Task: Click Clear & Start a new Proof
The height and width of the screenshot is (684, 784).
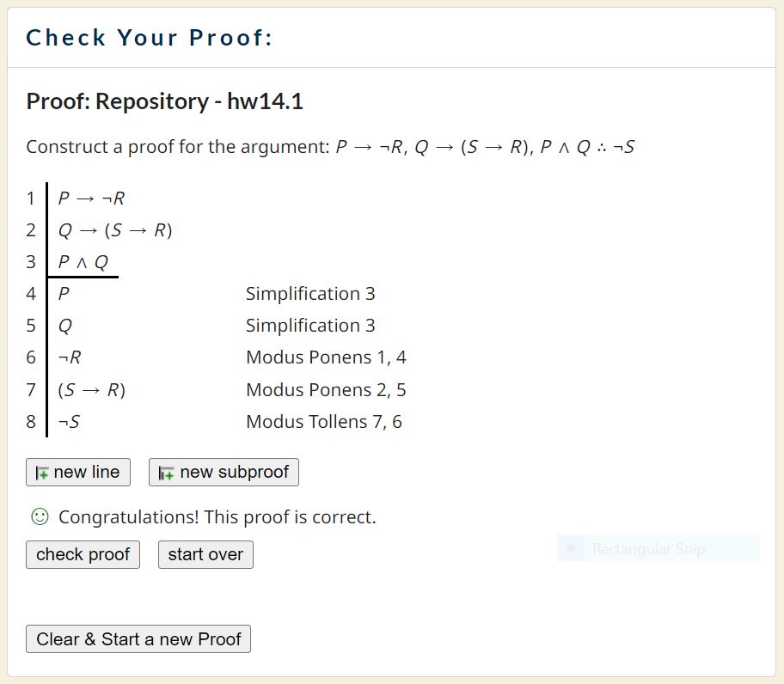Action: coord(138,639)
